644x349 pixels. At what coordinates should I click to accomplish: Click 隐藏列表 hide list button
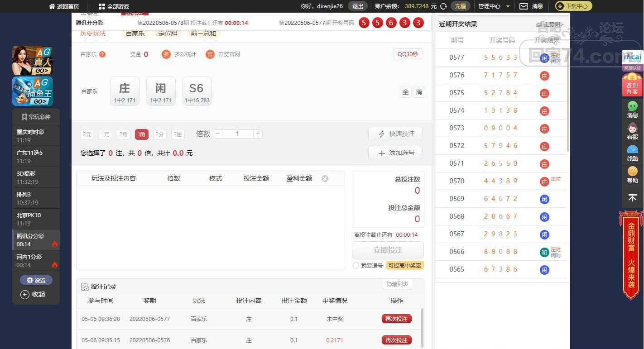pos(397,284)
